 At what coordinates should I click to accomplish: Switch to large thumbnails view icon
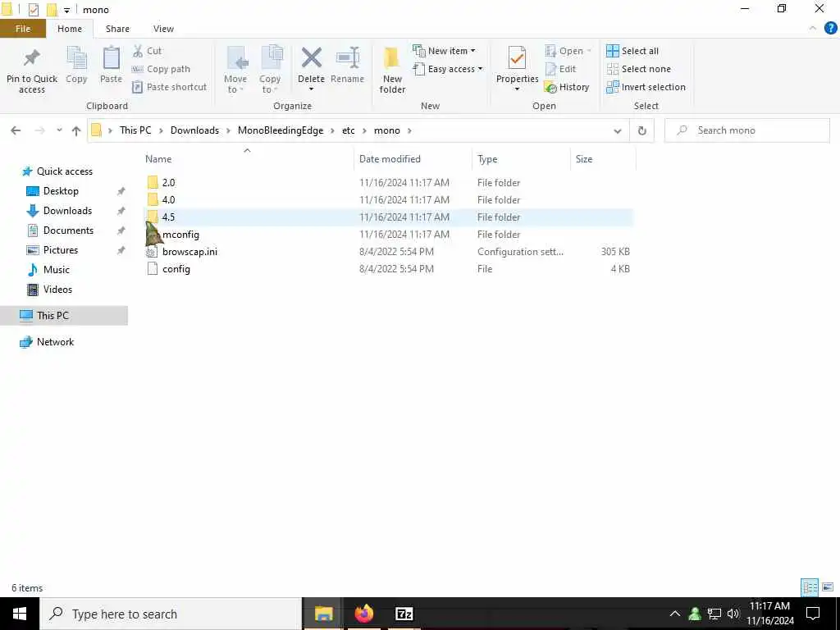coord(828,587)
